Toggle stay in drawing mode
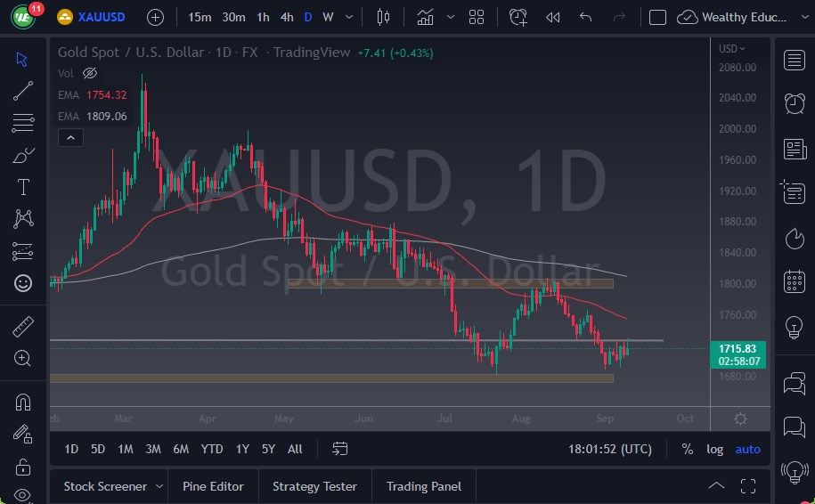815x504 pixels. [23, 435]
